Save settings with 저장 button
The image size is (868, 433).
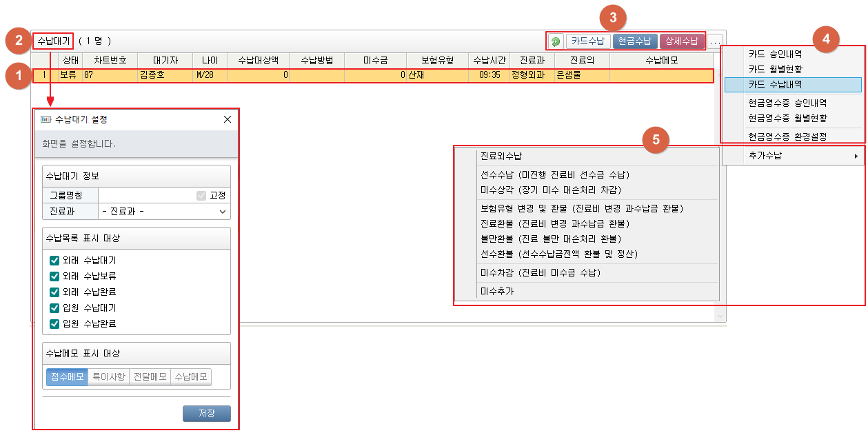pyautogui.click(x=206, y=414)
